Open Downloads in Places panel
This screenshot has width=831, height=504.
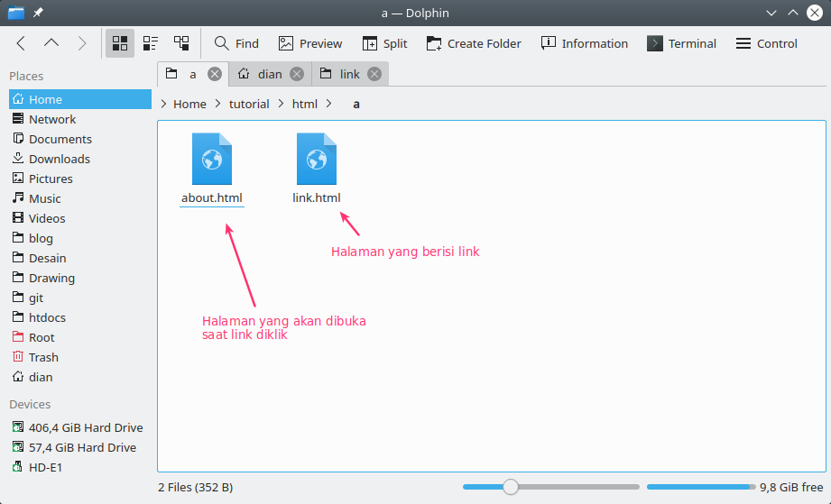tap(80, 159)
